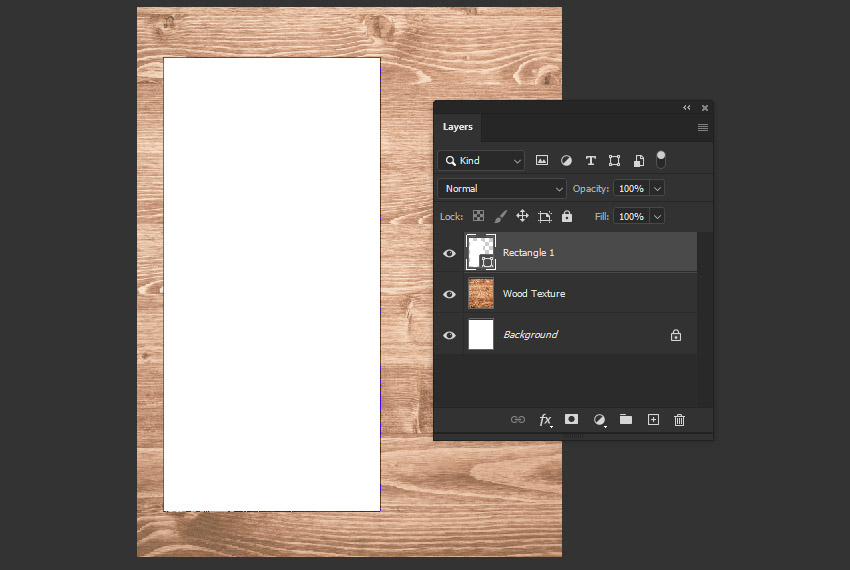Open the Kind filter dropdown

(x=481, y=161)
